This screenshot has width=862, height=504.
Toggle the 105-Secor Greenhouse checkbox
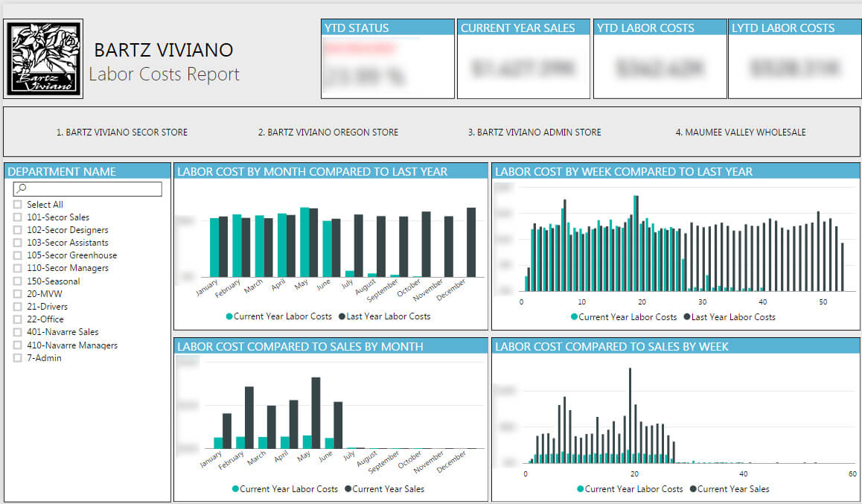tap(17, 255)
